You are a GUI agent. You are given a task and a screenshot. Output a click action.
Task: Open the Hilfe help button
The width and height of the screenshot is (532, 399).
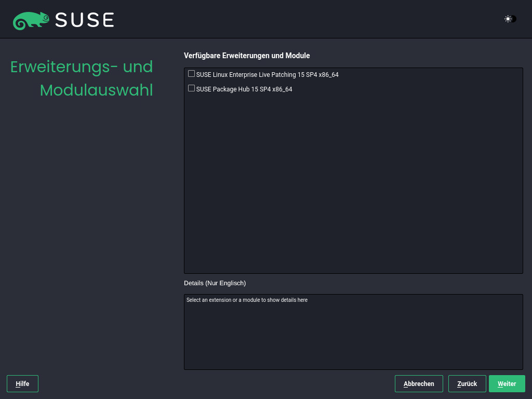click(x=22, y=384)
